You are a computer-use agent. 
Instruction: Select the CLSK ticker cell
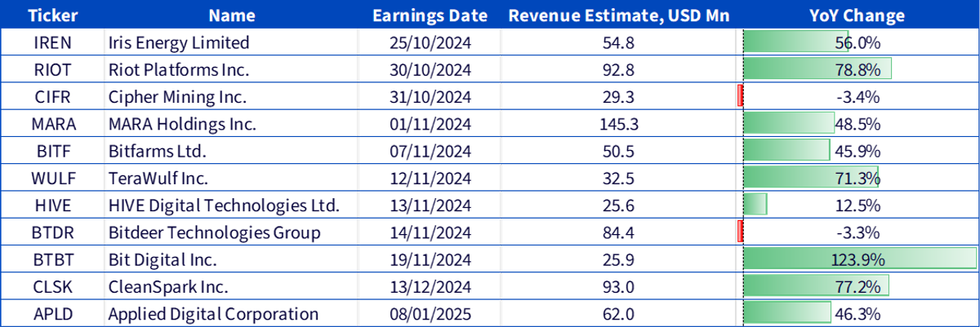(51, 286)
